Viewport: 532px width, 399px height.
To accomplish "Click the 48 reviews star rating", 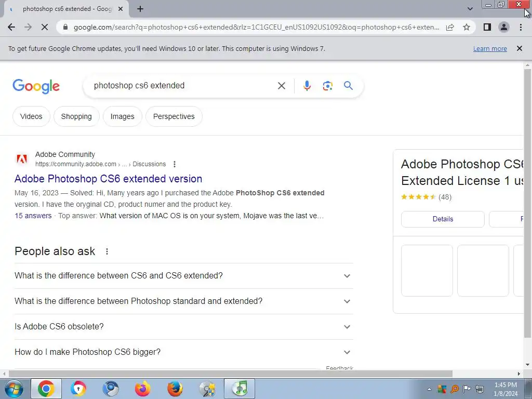I will [x=426, y=197].
